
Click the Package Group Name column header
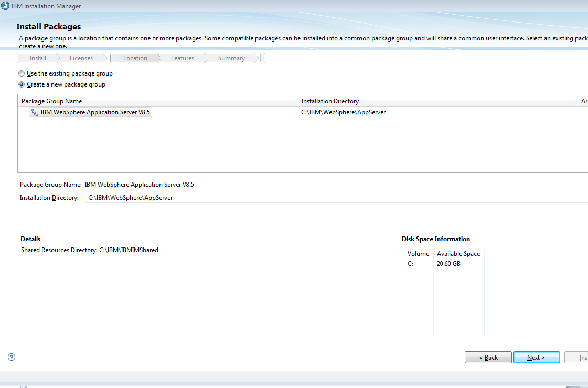(158, 101)
